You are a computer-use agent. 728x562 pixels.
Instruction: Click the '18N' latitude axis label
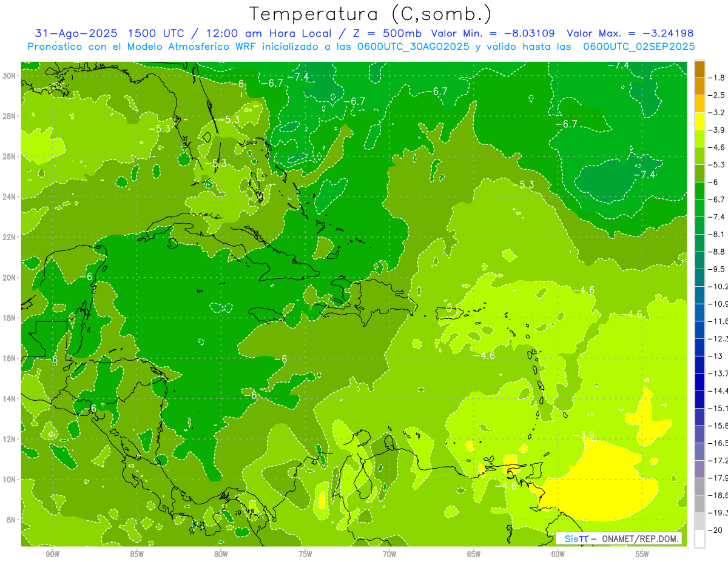point(9,318)
